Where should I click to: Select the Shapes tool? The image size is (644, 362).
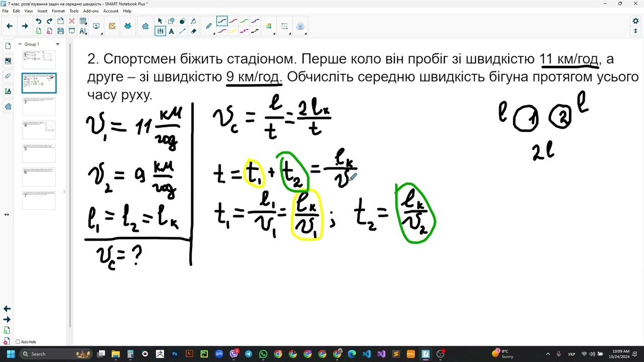[171, 21]
